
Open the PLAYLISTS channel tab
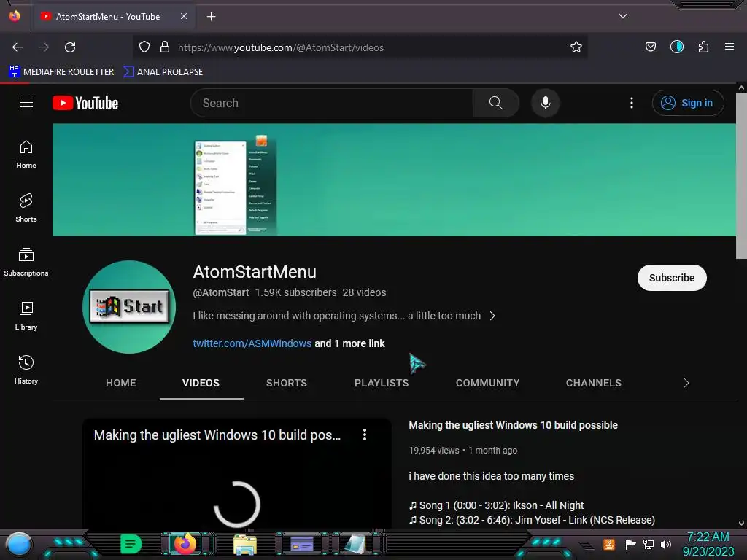[x=382, y=383]
